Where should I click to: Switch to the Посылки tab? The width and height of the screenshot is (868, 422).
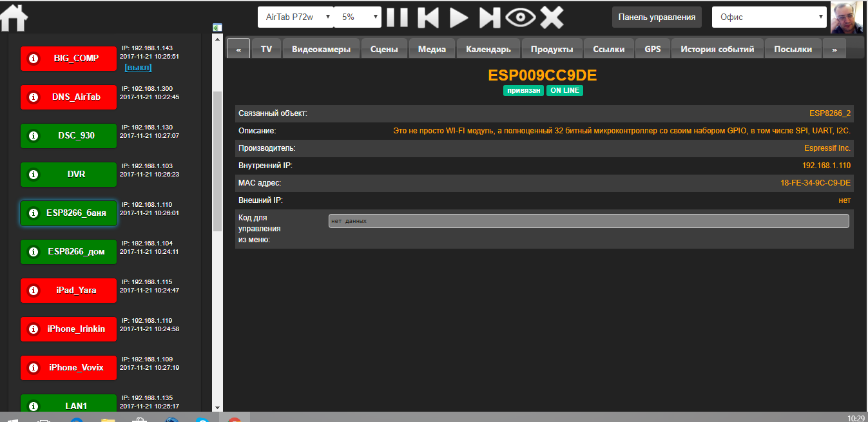point(793,49)
